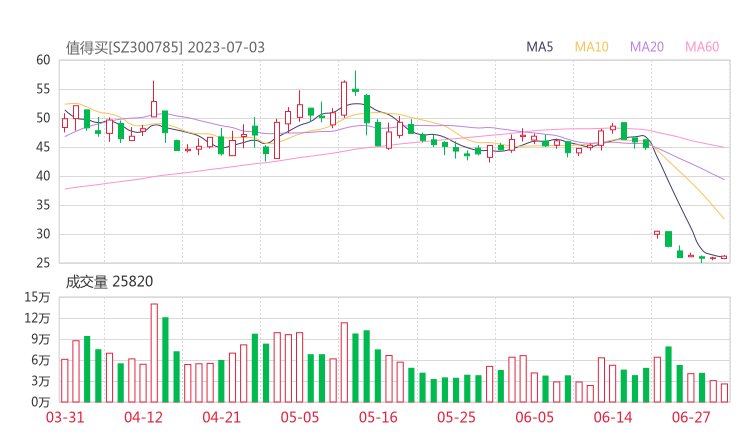
Task: Click the 6万 volume axis label
Action: 41,360
